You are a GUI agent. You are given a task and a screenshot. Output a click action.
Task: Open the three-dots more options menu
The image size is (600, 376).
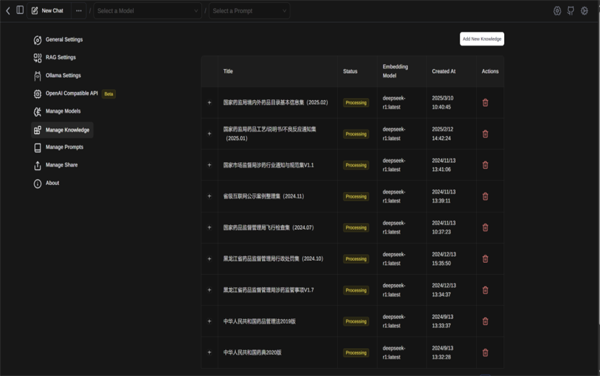click(79, 11)
